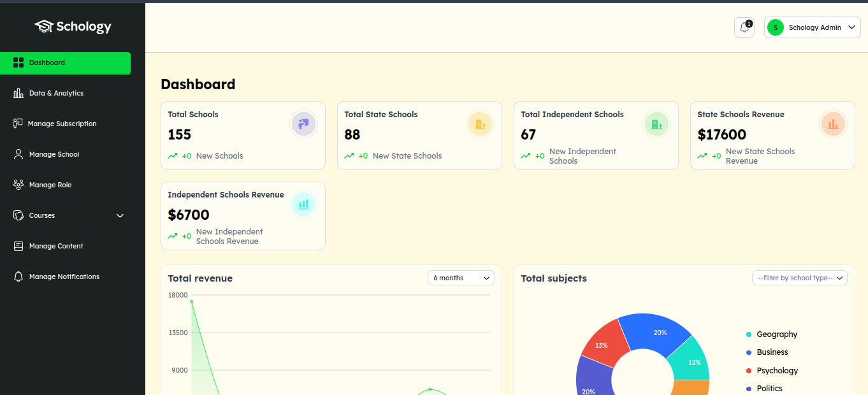Open Manage Subscription in the sidebar
The height and width of the screenshot is (395, 868).
point(62,124)
